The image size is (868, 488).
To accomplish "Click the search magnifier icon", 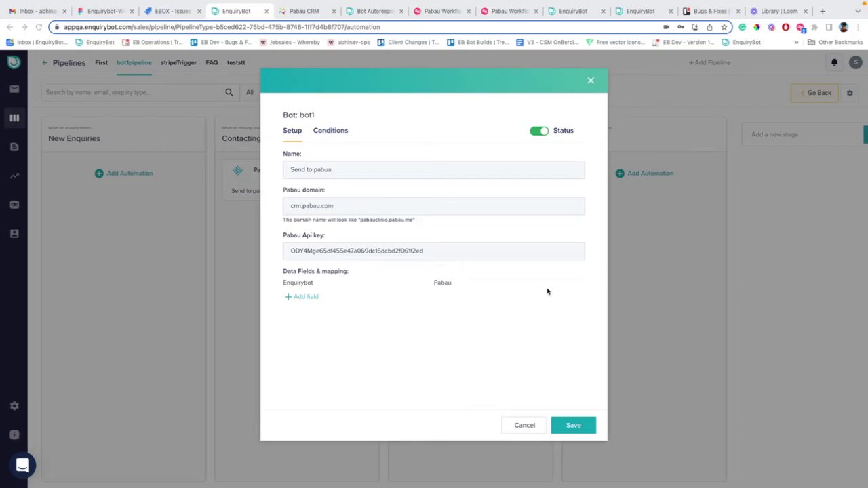I will [229, 92].
